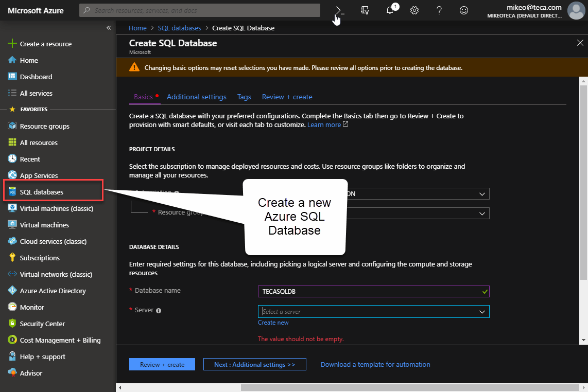Collapse the left sidebar menu
The image size is (588, 392).
pos(109,28)
